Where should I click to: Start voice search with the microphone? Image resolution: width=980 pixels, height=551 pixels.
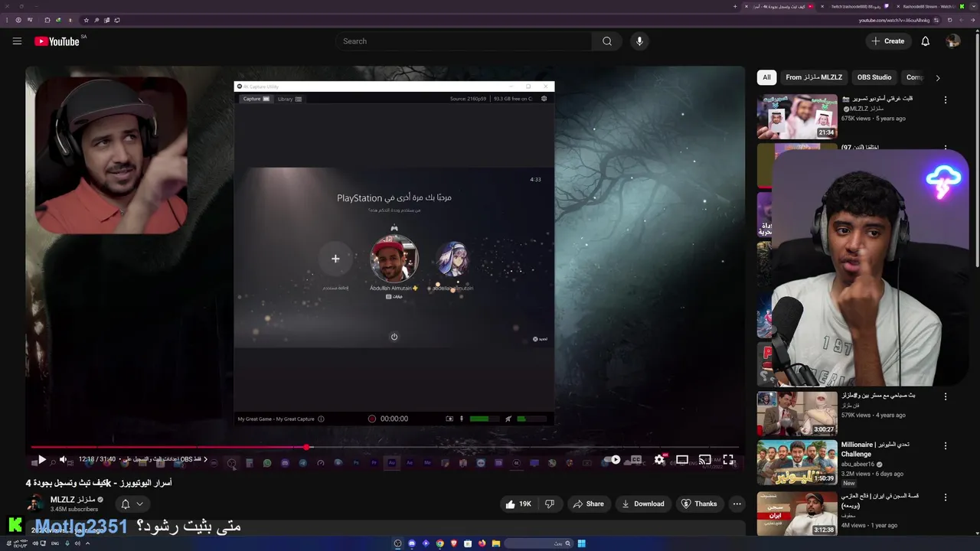(x=639, y=41)
